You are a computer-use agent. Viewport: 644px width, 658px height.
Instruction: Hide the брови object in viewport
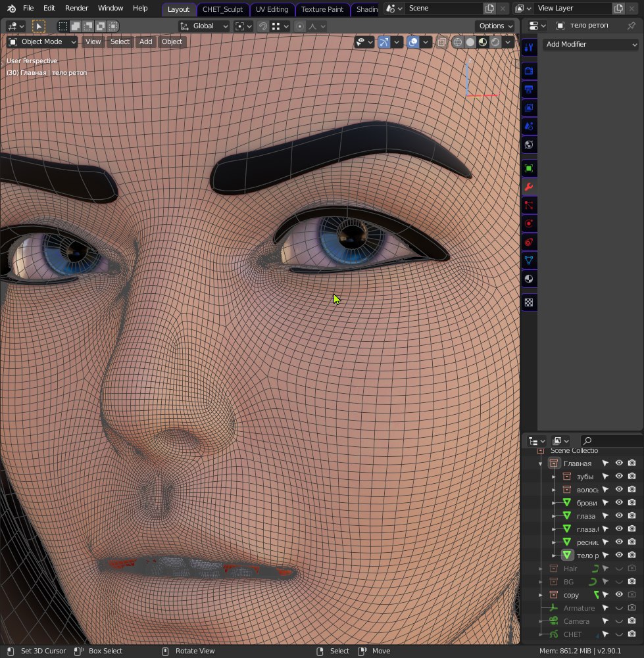pyautogui.click(x=619, y=502)
